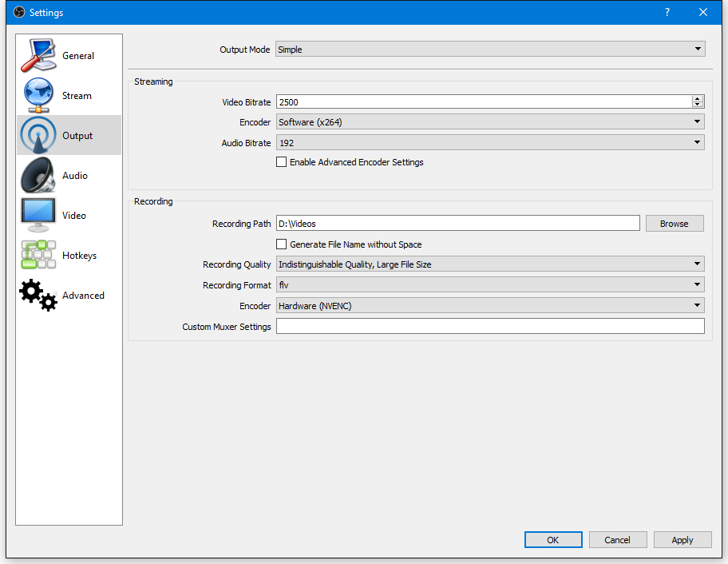The image size is (728, 564).
Task: Click the title bar help question mark
Action: pos(667,12)
